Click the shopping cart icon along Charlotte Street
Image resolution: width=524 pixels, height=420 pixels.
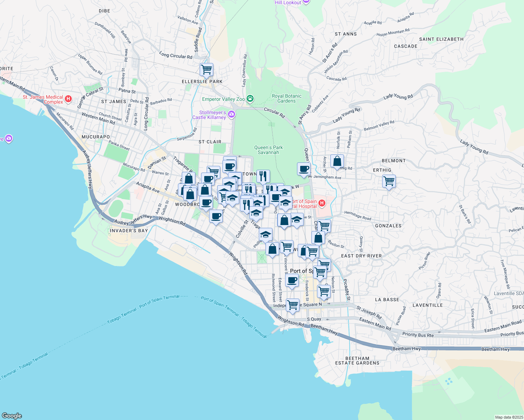(324, 226)
